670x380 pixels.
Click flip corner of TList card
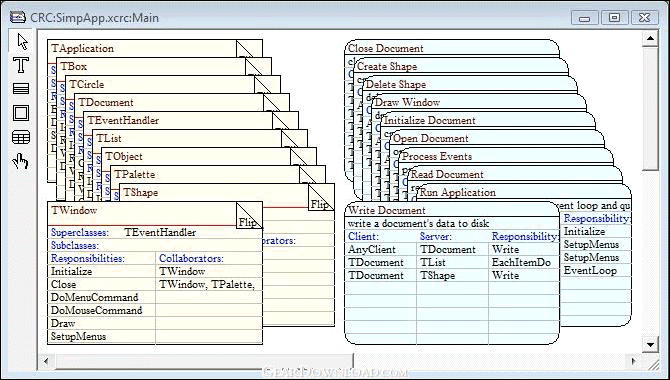(x=294, y=138)
